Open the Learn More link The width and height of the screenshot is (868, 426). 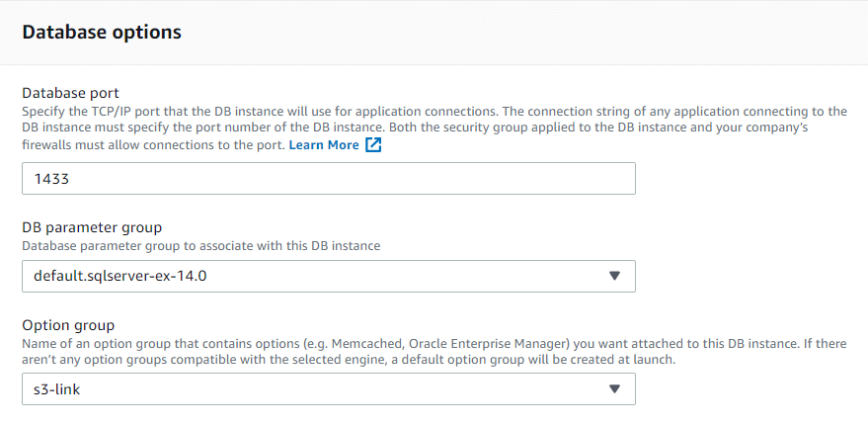(324, 144)
